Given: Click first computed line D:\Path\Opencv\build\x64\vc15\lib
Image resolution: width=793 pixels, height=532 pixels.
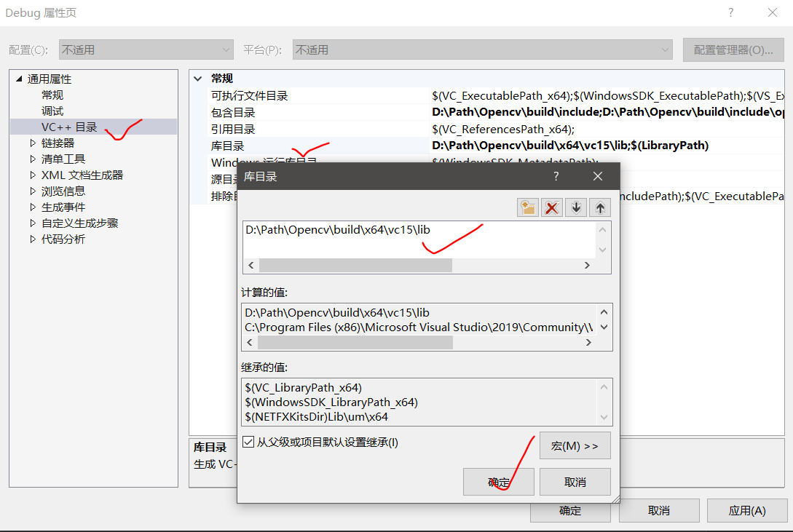Looking at the screenshot, I should (337, 313).
